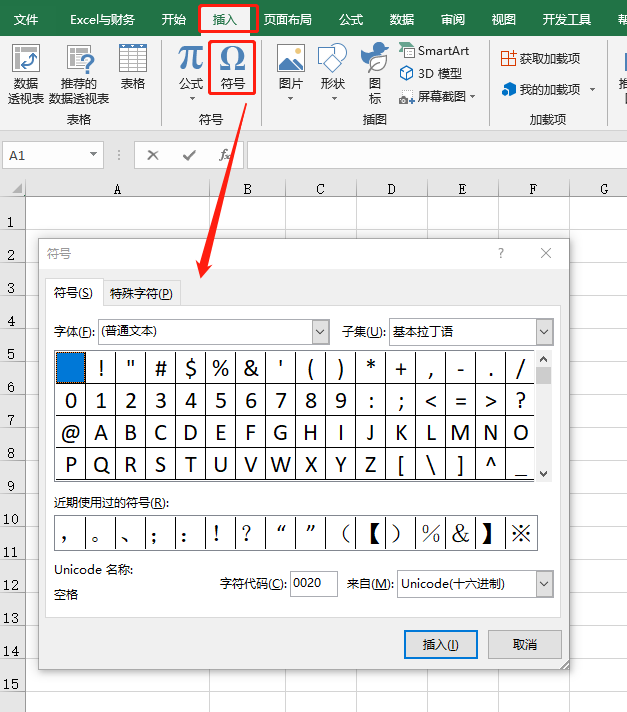Insert an Equation (公式) with pi icon
The width and height of the screenshot is (627, 712).
(191, 73)
